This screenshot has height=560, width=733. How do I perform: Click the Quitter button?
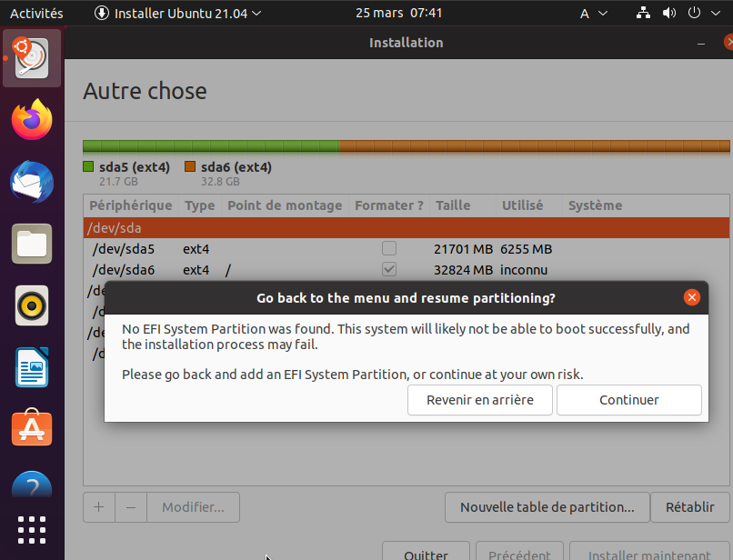coord(426,552)
